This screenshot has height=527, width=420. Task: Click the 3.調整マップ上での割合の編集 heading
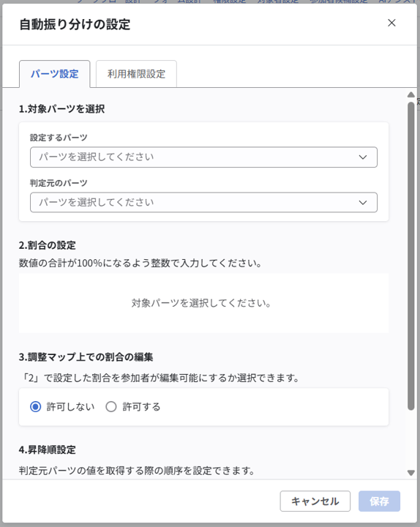pos(86,357)
